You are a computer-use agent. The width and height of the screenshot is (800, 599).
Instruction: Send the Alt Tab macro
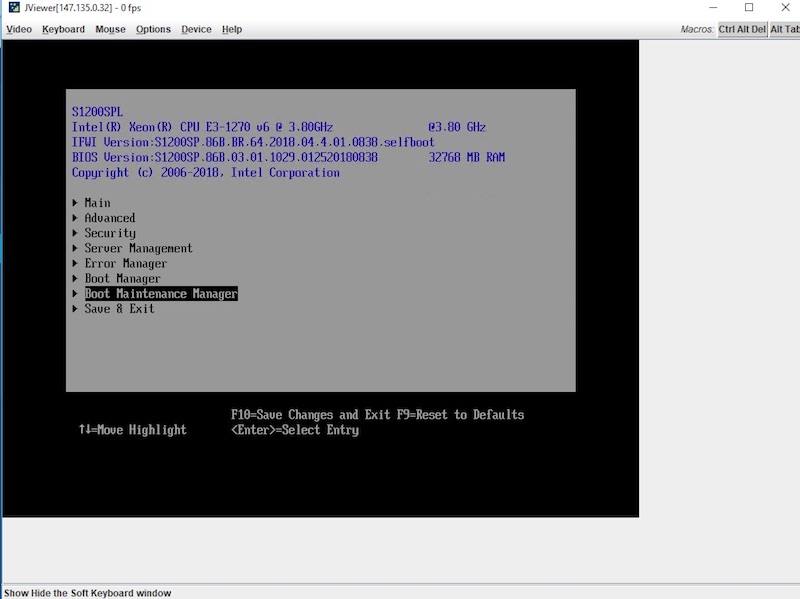[784, 29]
